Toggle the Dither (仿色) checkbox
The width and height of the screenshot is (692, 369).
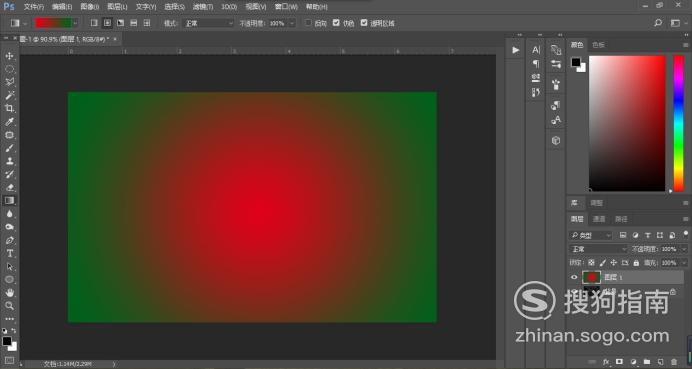[x=336, y=23]
